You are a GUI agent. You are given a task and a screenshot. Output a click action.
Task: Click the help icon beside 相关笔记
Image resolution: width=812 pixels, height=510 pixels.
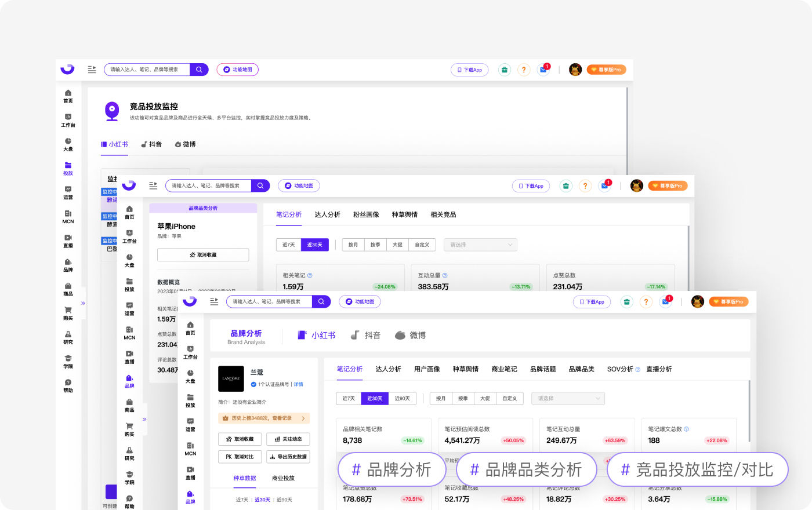(310, 276)
